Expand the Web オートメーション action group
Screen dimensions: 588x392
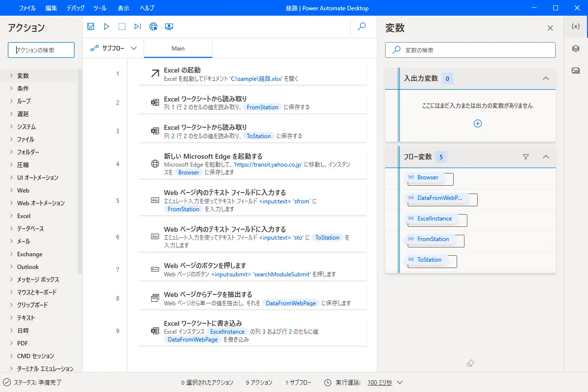pyautogui.click(x=12, y=203)
